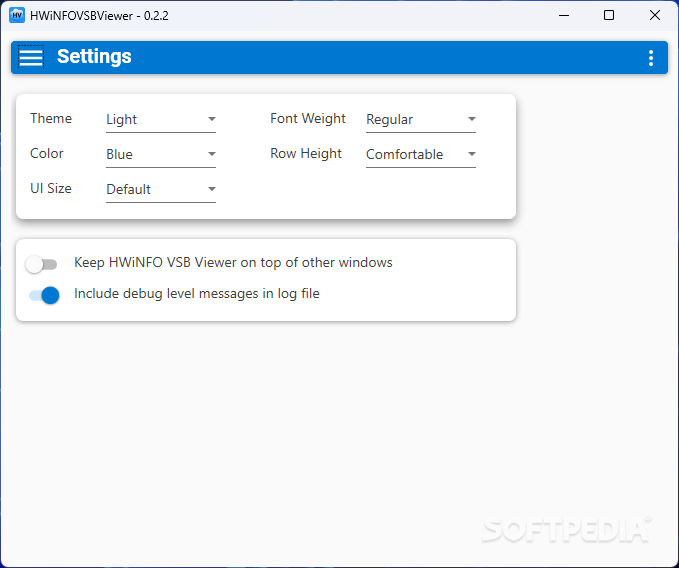Minimize the HWiNFOVSBViewer window
This screenshot has height=568, width=679.
pyautogui.click(x=564, y=16)
